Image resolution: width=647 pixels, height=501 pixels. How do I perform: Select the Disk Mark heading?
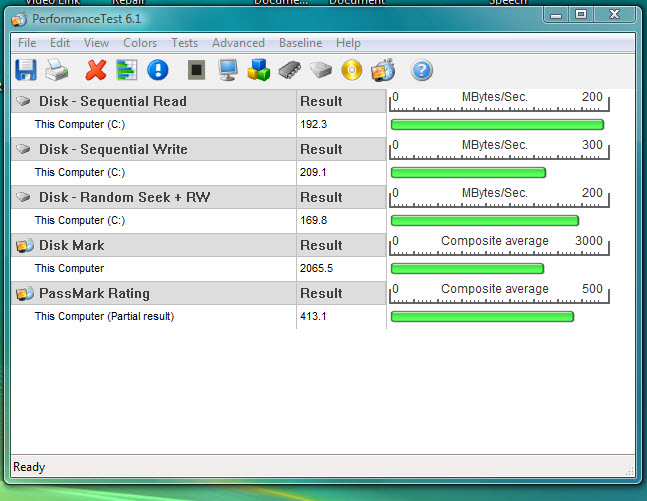click(x=71, y=245)
